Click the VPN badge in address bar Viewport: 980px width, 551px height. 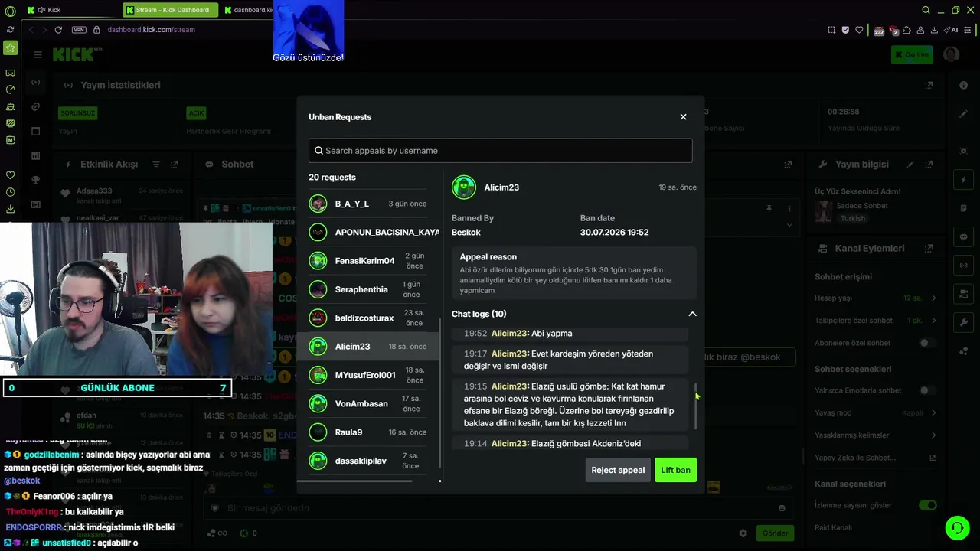coord(79,30)
